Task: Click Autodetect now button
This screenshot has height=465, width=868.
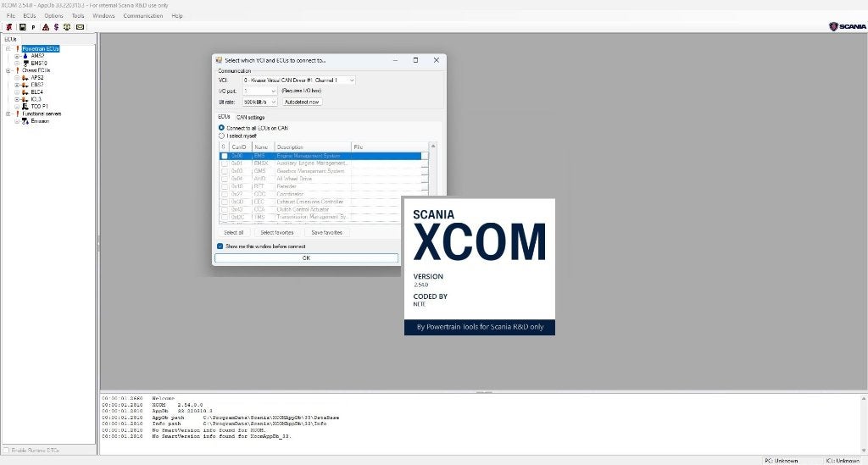Action: pos(302,102)
